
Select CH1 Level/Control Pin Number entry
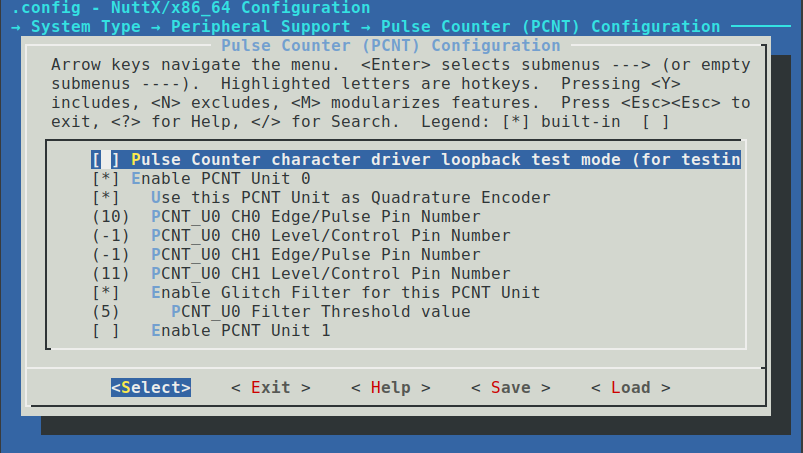coord(330,274)
